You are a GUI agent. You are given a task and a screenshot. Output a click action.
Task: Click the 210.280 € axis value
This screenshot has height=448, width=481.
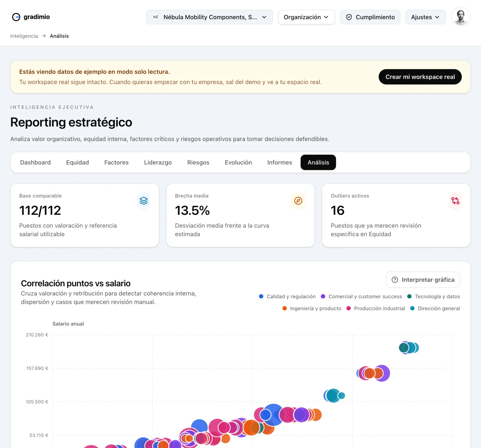pos(37,335)
